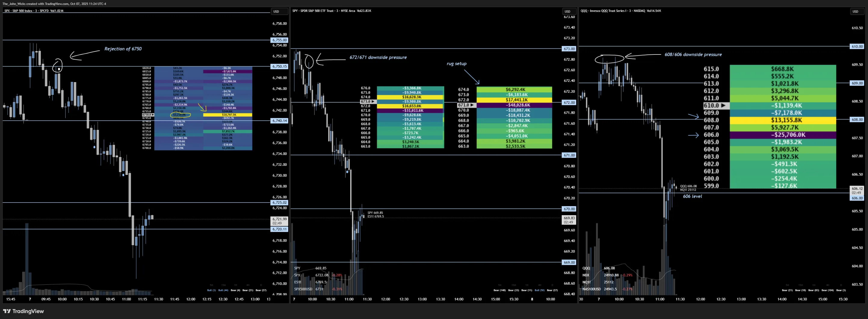Click the Bear (148) trend label
Screen dimensions: 868x319
(499, 290)
